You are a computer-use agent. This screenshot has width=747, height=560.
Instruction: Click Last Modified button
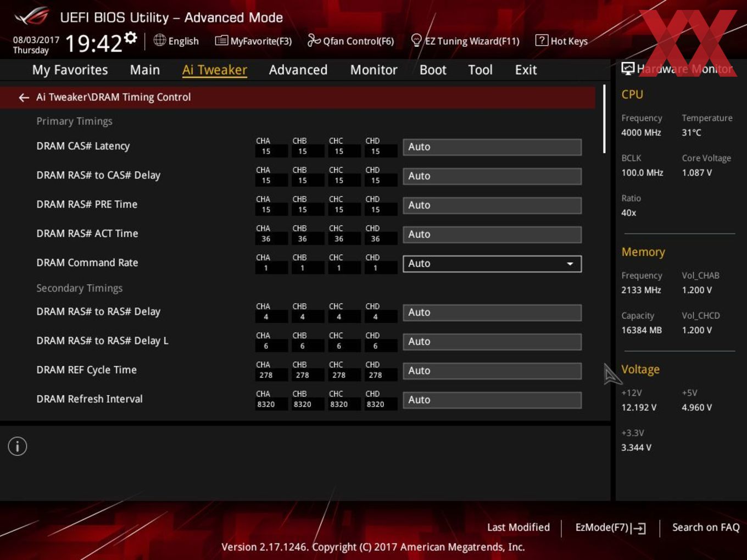coord(519,527)
